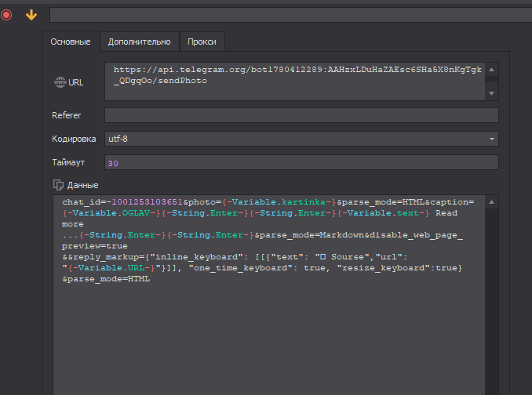This screenshot has width=532, height=395.
Task: Go to the Прокси tab
Action: [202, 42]
